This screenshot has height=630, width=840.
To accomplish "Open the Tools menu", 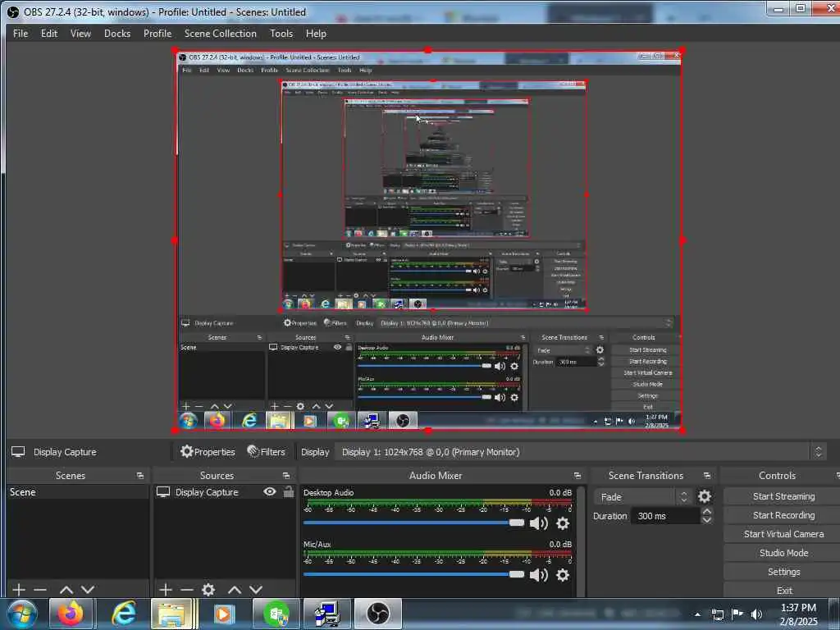I will tap(281, 33).
